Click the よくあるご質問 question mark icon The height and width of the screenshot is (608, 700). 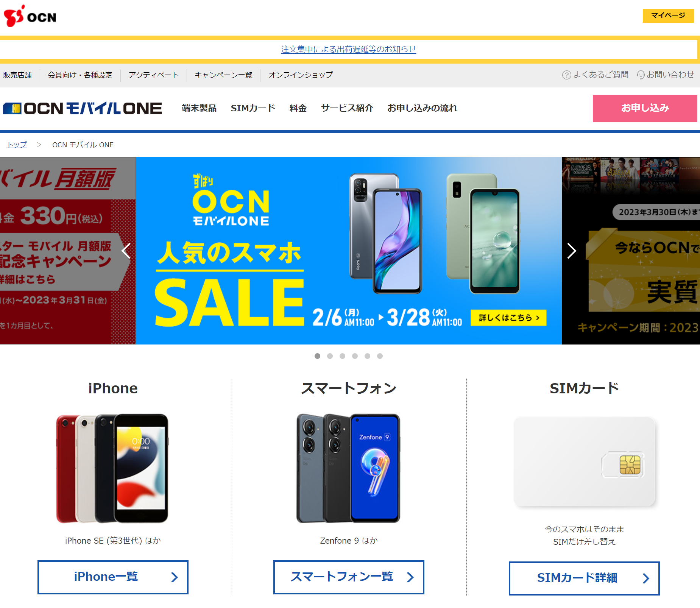click(566, 75)
